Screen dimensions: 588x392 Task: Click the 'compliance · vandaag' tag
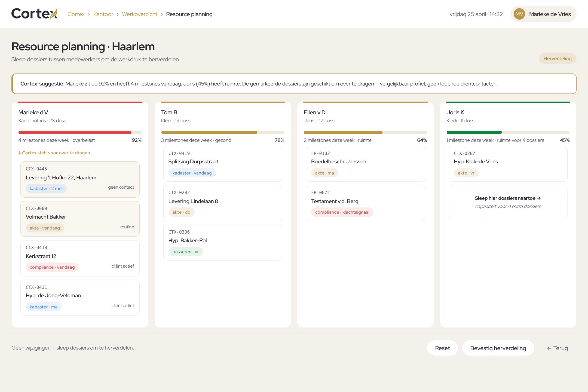pos(52,267)
